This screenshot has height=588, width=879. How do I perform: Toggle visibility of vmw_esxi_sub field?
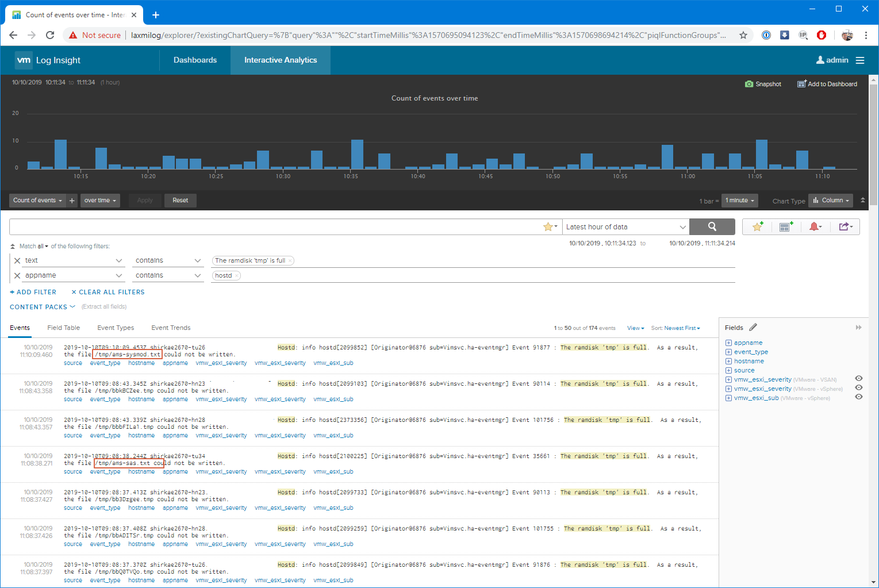click(858, 397)
